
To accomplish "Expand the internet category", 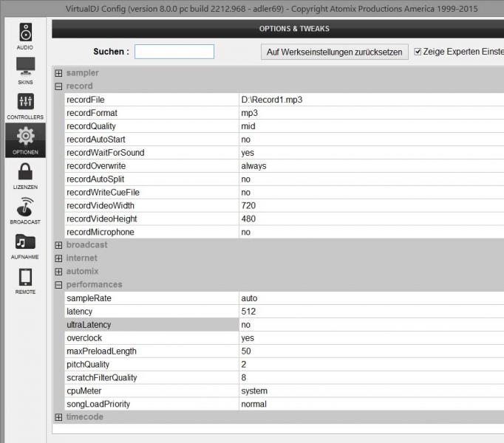I will (x=58, y=258).
